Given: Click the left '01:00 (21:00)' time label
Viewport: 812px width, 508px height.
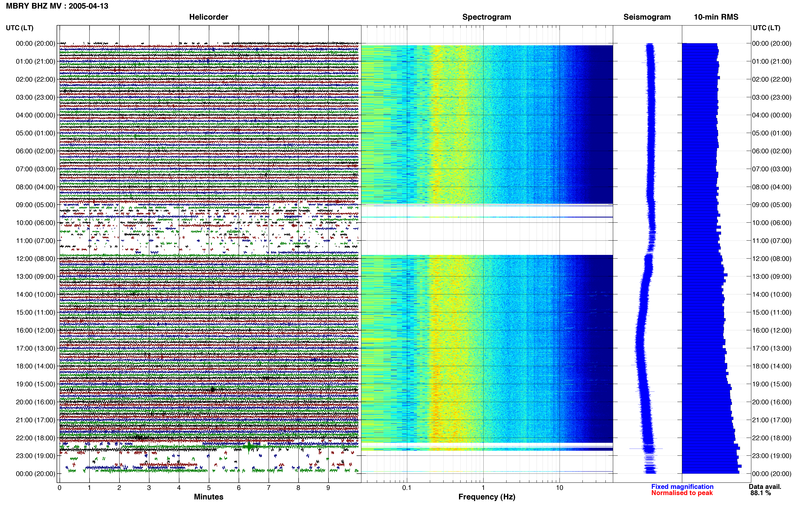Looking at the screenshot, I should tap(36, 61).
